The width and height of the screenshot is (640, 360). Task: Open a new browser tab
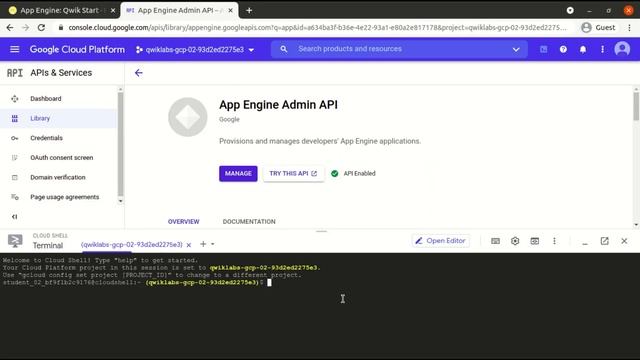[x=249, y=11]
